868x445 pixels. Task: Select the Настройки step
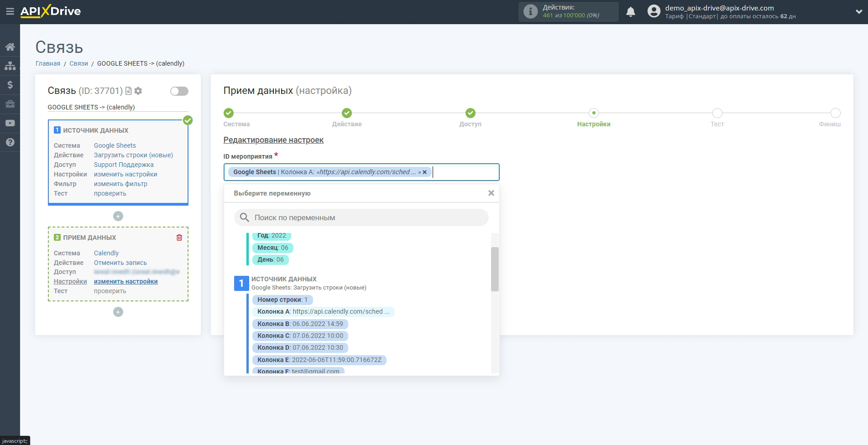point(594,113)
